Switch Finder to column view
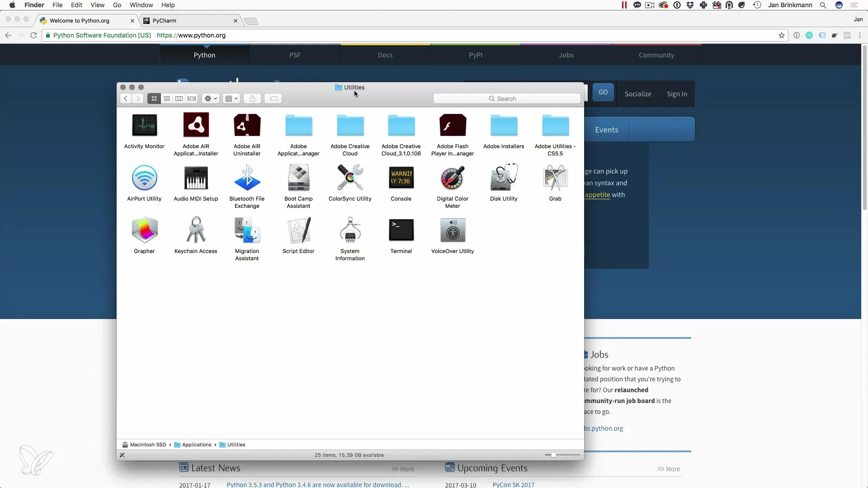This screenshot has width=868, height=488. click(179, 99)
